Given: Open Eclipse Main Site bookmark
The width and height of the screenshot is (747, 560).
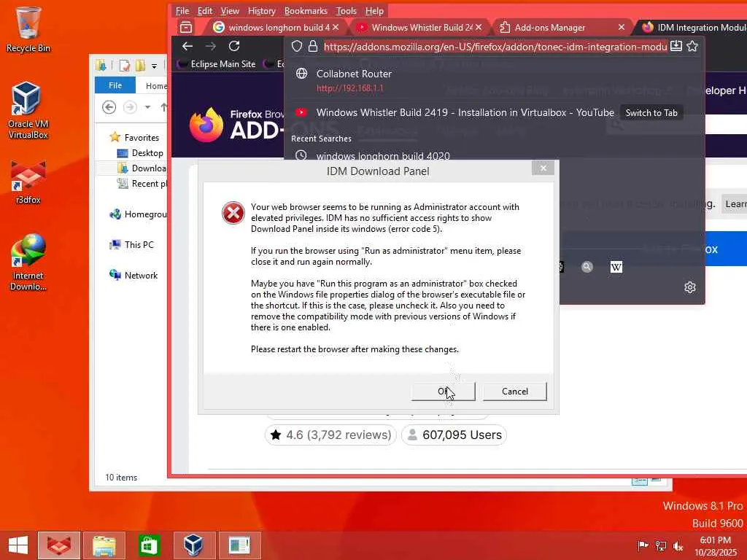Looking at the screenshot, I should [217, 64].
